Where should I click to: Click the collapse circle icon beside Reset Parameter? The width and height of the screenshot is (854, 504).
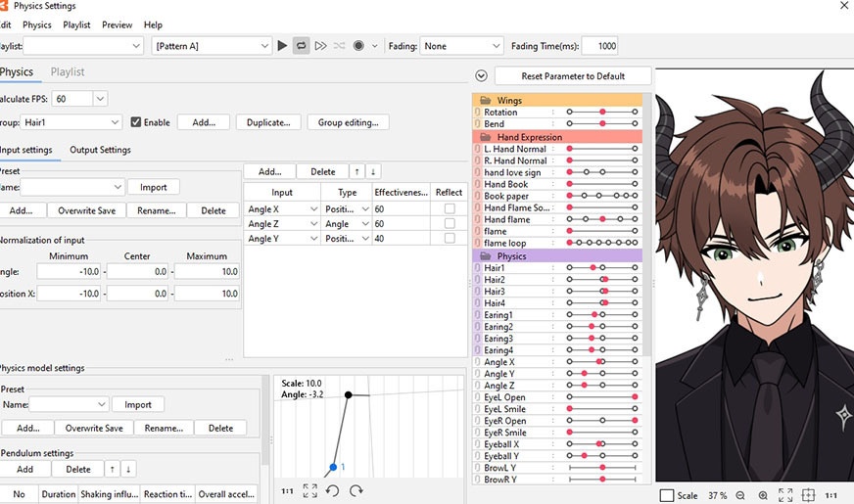pyautogui.click(x=481, y=75)
